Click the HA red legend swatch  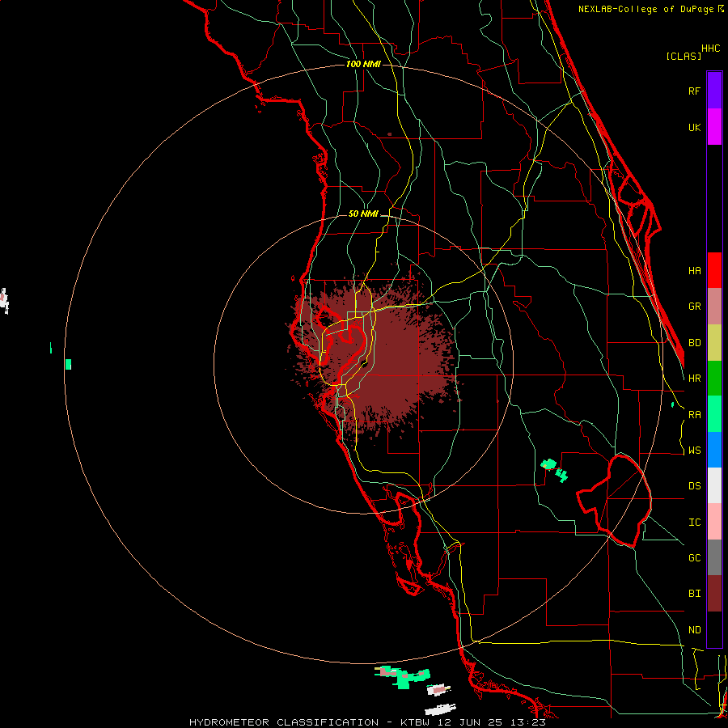[714, 270]
